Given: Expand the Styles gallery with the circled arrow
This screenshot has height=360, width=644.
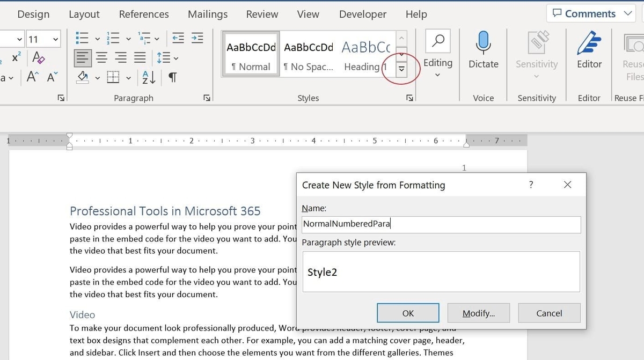Looking at the screenshot, I should tap(401, 69).
